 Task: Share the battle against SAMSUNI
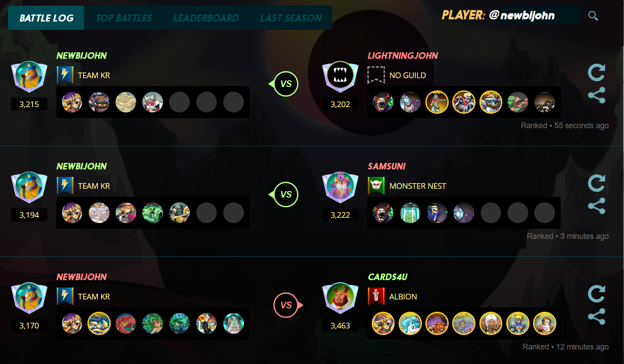coord(597,206)
